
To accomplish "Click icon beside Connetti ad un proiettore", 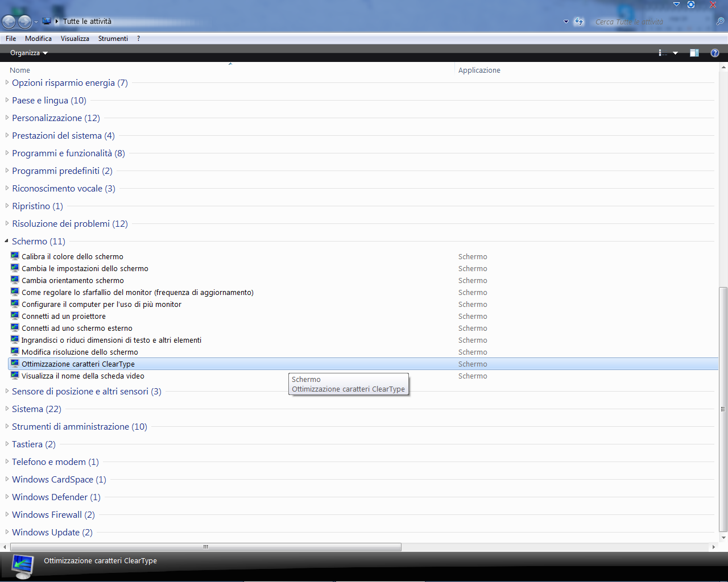I will pyautogui.click(x=15, y=316).
